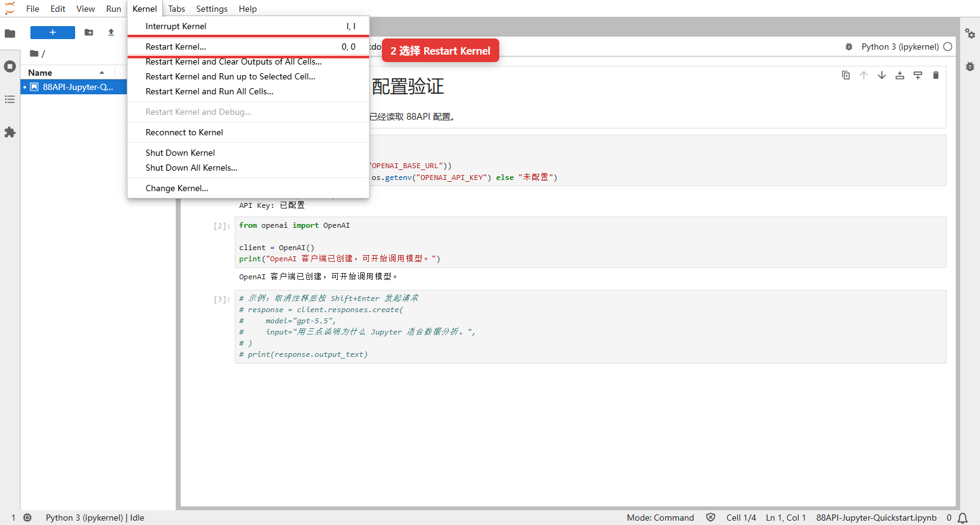
Task: Open the Edit menu
Action: tap(58, 9)
